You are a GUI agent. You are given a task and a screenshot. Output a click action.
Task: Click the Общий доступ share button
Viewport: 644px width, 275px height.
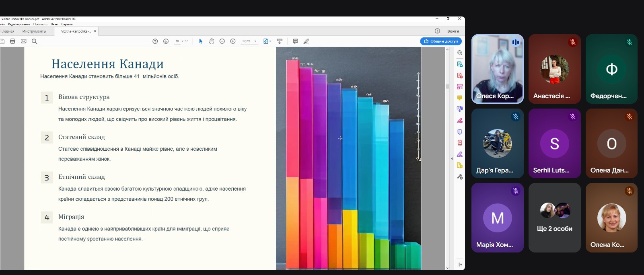pos(441,41)
